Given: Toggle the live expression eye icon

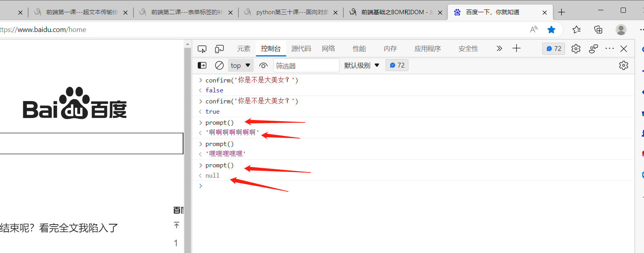Looking at the screenshot, I should [x=263, y=66].
